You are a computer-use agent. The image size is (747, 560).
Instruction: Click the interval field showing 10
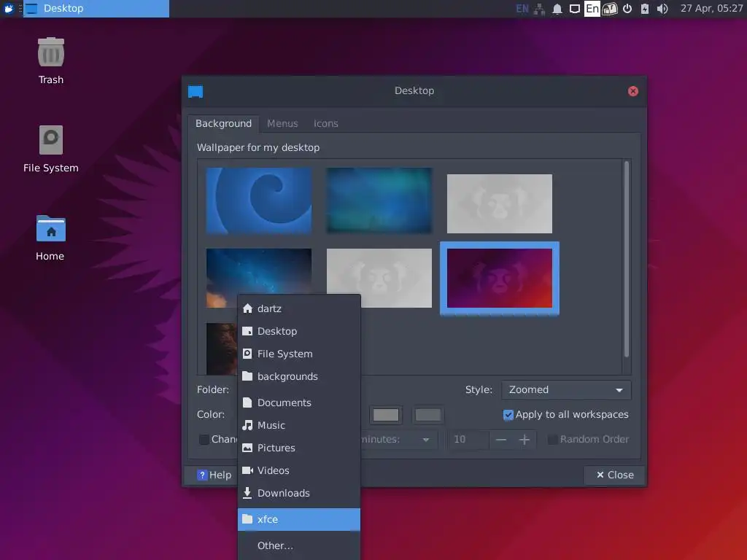(x=469, y=439)
